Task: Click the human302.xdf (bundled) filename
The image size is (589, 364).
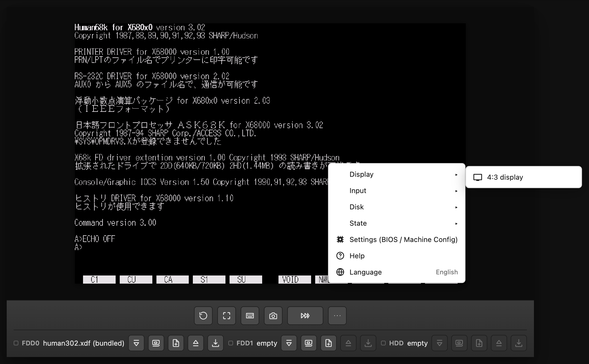Action: 84,343
